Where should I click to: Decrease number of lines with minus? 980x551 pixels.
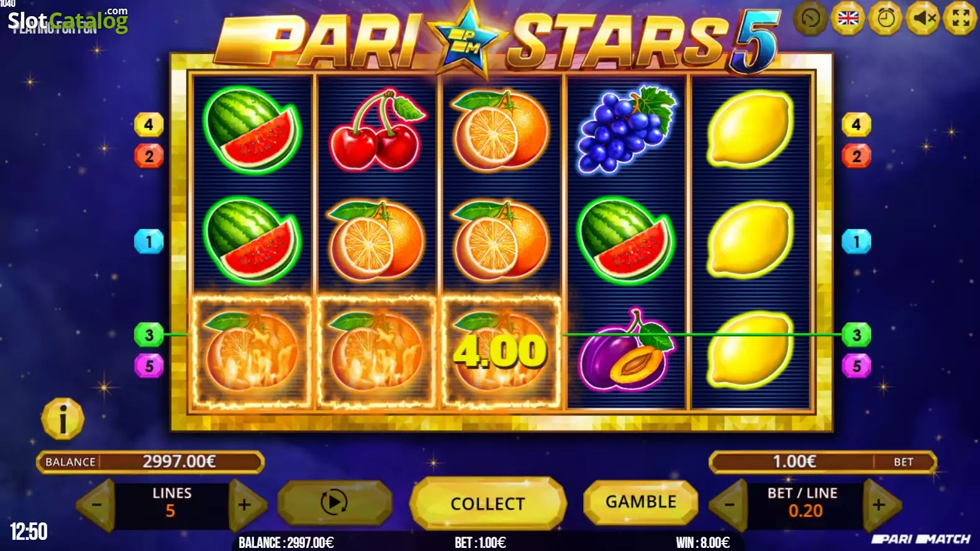pyautogui.click(x=96, y=505)
